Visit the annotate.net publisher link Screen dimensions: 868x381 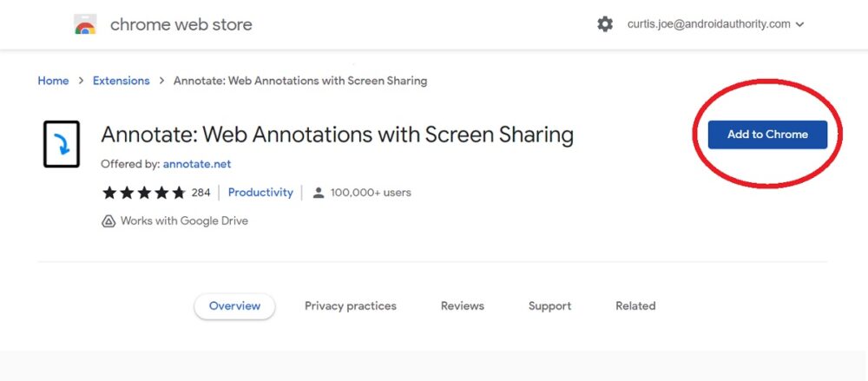point(197,163)
